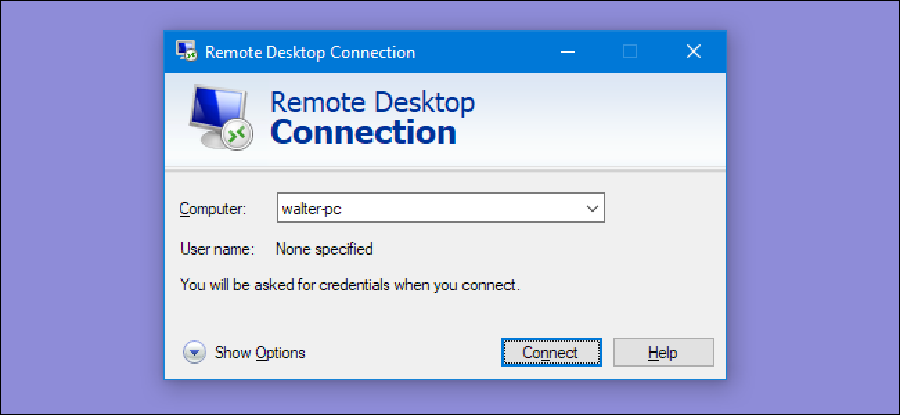Click the bold "Connection" banner word
Screen dimensions: 900x415
(364, 132)
